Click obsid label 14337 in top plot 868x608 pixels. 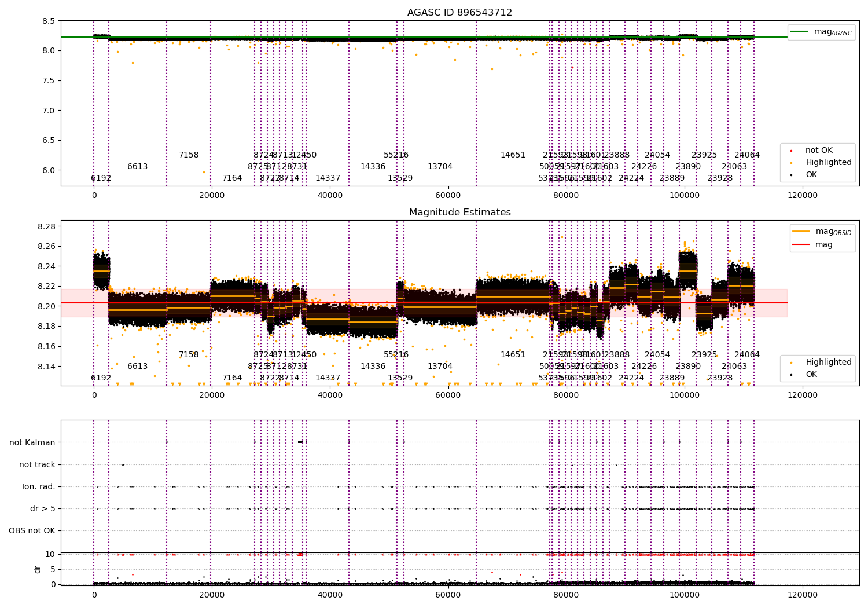[328, 178]
